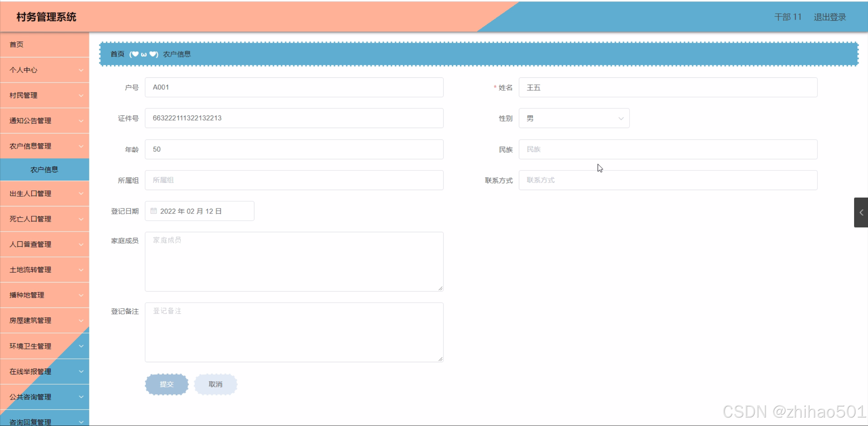Click into the 民族 input field
This screenshot has height=426, width=868.
pyautogui.click(x=668, y=149)
